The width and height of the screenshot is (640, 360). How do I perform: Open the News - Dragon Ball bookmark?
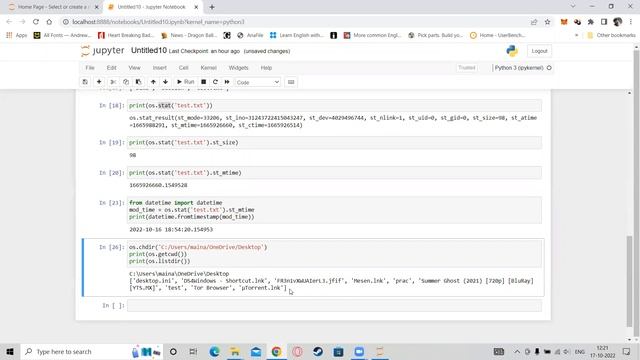coord(189,36)
